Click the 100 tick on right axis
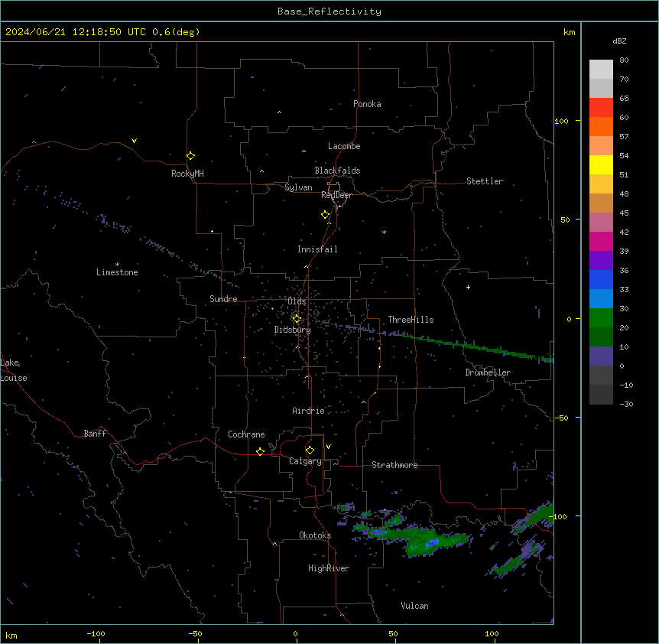This screenshot has height=644, width=659. [x=561, y=122]
